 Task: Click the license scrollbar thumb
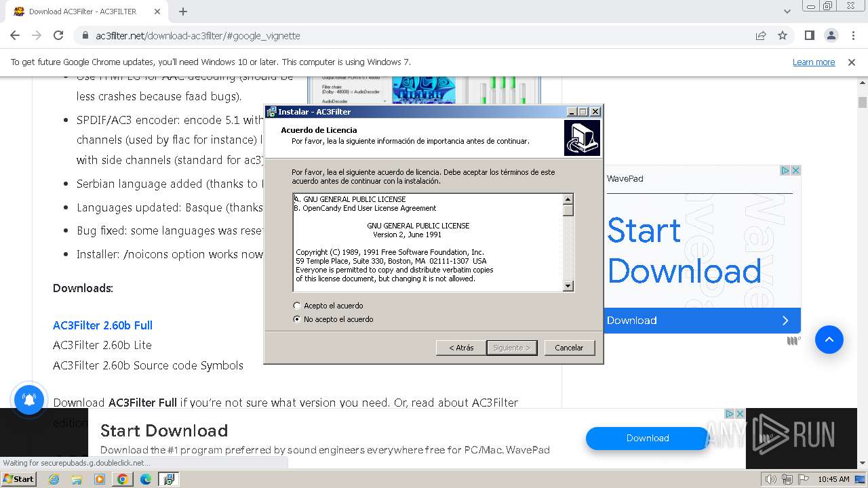point(568,210)
